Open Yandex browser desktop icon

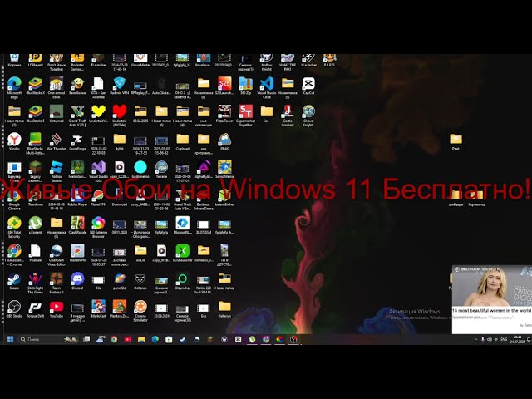[14, 142]
